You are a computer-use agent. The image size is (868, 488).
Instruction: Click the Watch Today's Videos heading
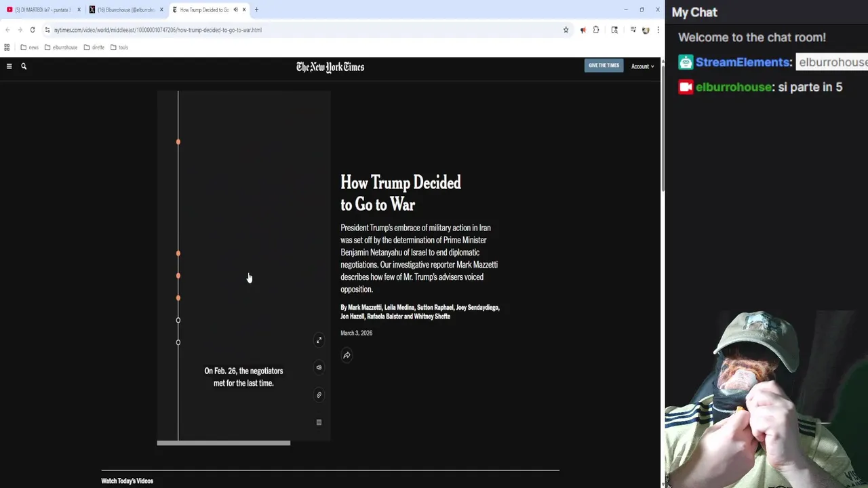click(127, 481)
